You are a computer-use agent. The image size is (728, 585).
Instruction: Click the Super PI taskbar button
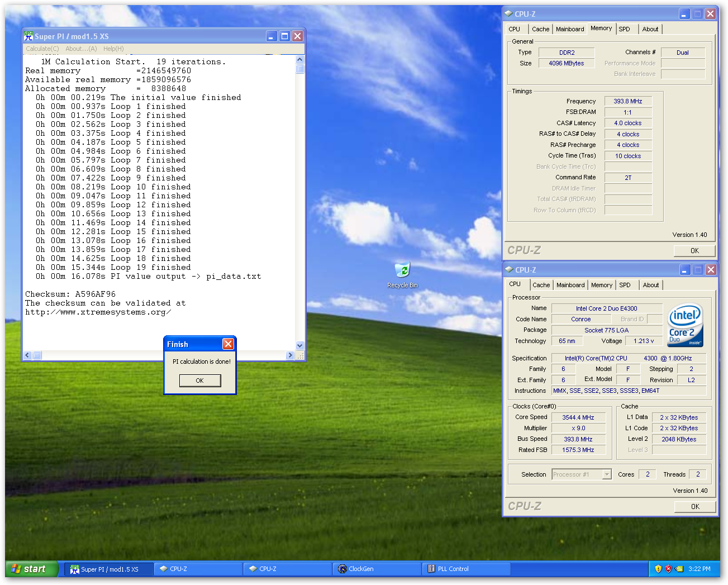108,569
